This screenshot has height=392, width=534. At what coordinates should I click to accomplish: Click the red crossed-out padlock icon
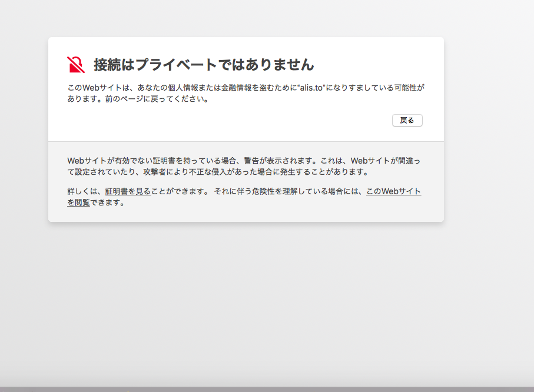[x=76, y=65]
